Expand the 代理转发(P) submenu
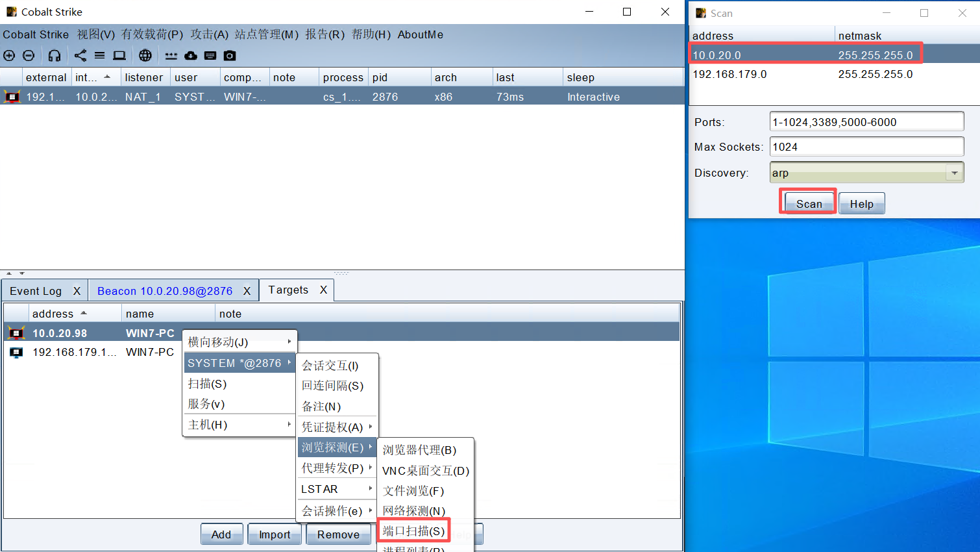 (337, 468)
